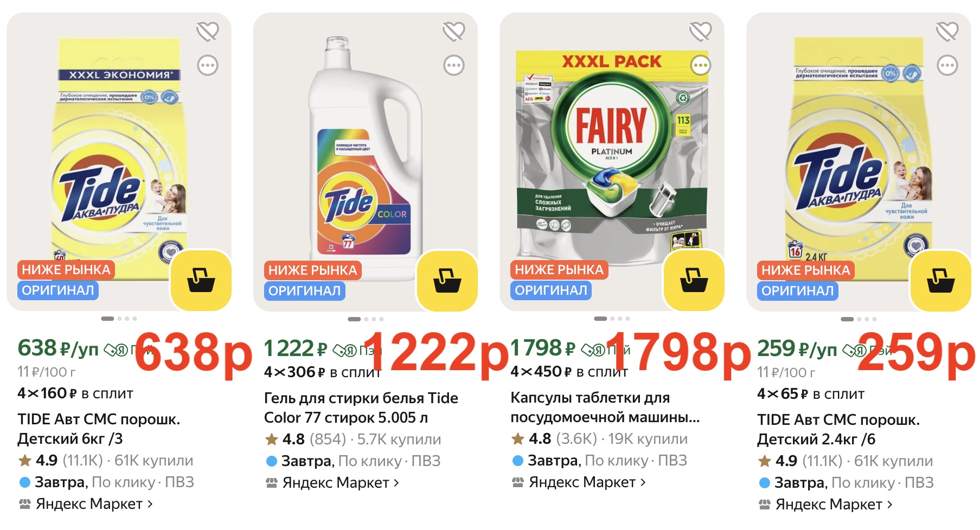
Task: Add Tide 2.4kg powder to cart
Action: pos(941,280)
